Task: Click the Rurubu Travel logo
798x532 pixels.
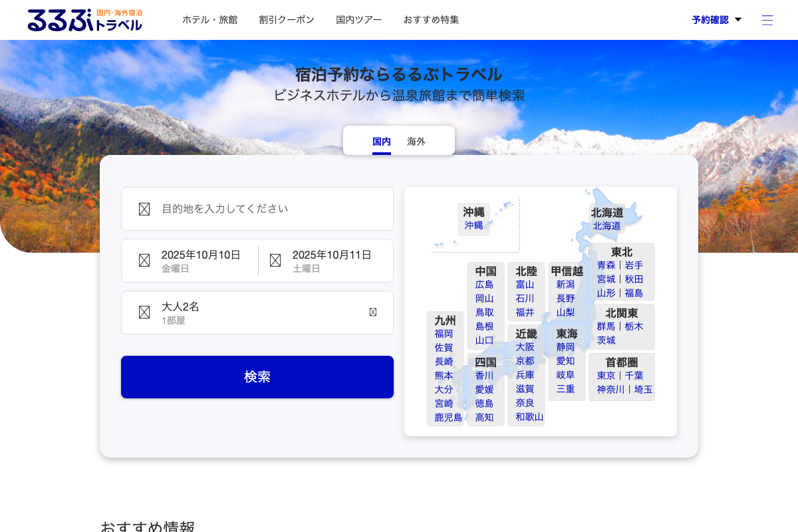Action: pyautogui.click(x=84, y=20)
